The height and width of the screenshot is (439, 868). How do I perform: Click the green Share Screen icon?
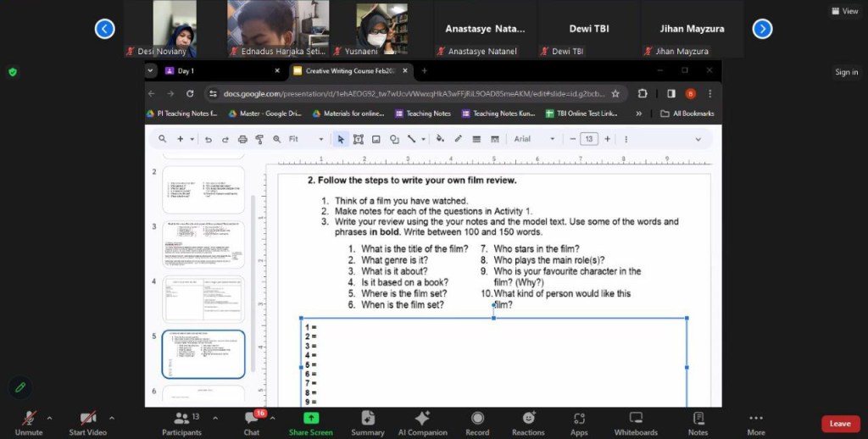click(310, 418)
